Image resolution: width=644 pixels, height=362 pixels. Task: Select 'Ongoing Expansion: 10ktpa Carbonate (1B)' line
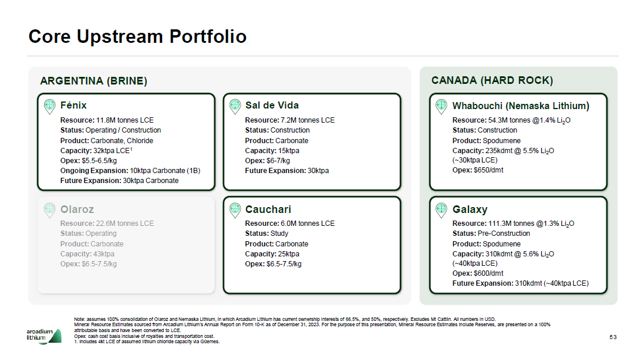coord(130,170)
